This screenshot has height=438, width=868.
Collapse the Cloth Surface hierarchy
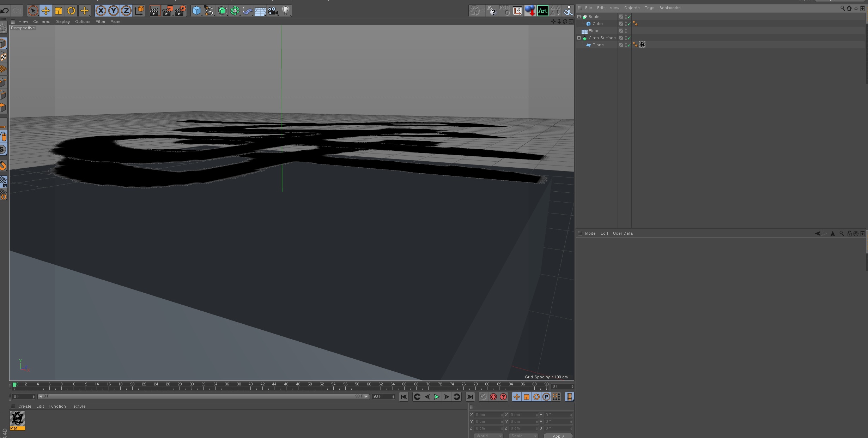tap(579, 38)
